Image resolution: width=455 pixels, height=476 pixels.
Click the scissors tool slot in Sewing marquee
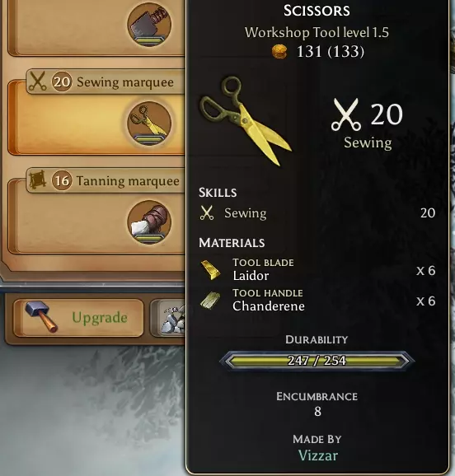pos(149,124)
